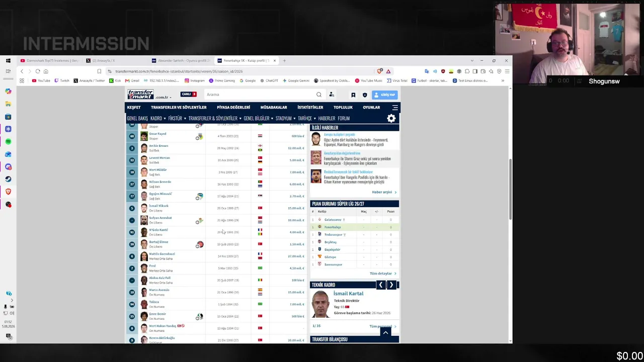The width and height of the screenshot is (644, 362).
Task: Click the loan club badge on Emre Demir's row
Action: (x=199, y=316)
